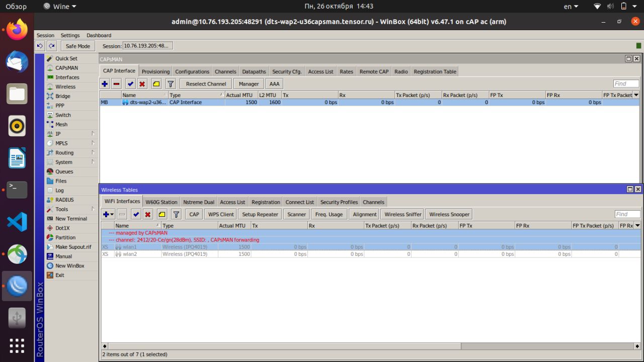
Task: Open Log in the sidebar
Action: (59, 191)
